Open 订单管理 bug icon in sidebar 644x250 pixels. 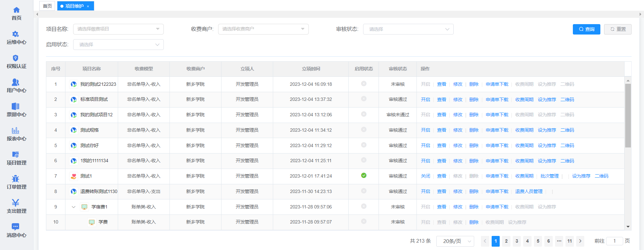(x=15, y=179)
